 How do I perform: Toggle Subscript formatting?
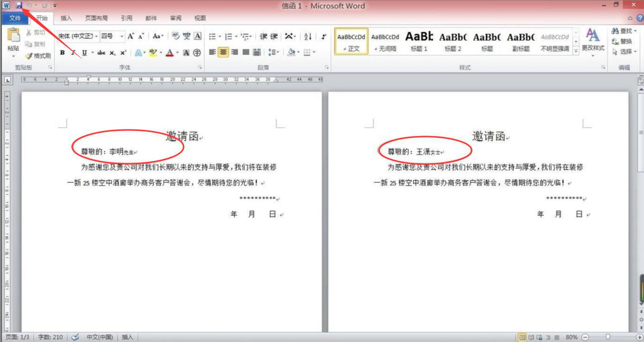tap(113, 53)
